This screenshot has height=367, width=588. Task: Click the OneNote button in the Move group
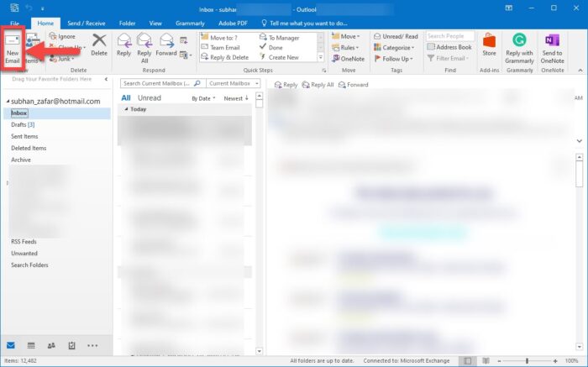click(x=348, y=59)
